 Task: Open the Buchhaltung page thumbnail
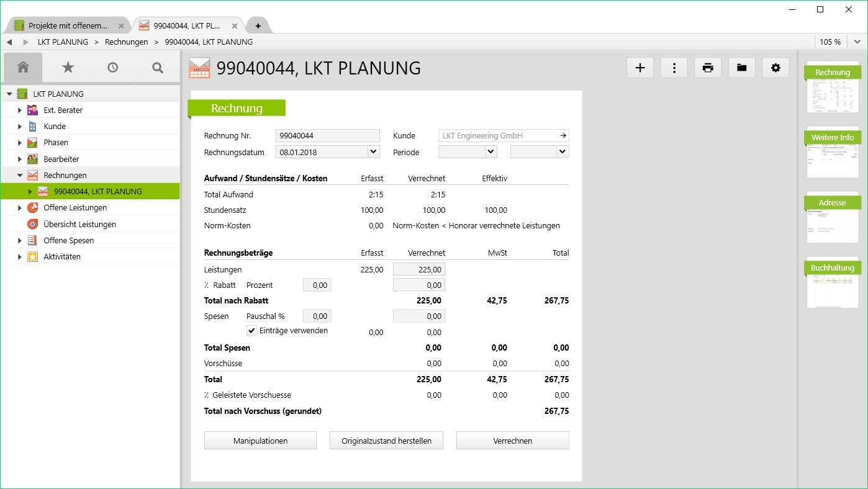[833, 284]
